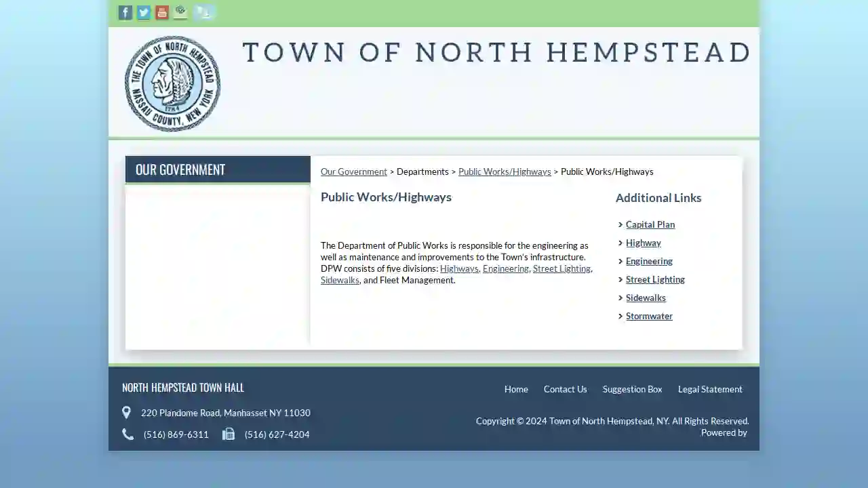The image size is (868, 488).
Task: Click the light blue icon after newsletter icon
Action: [x=203, y=12]
